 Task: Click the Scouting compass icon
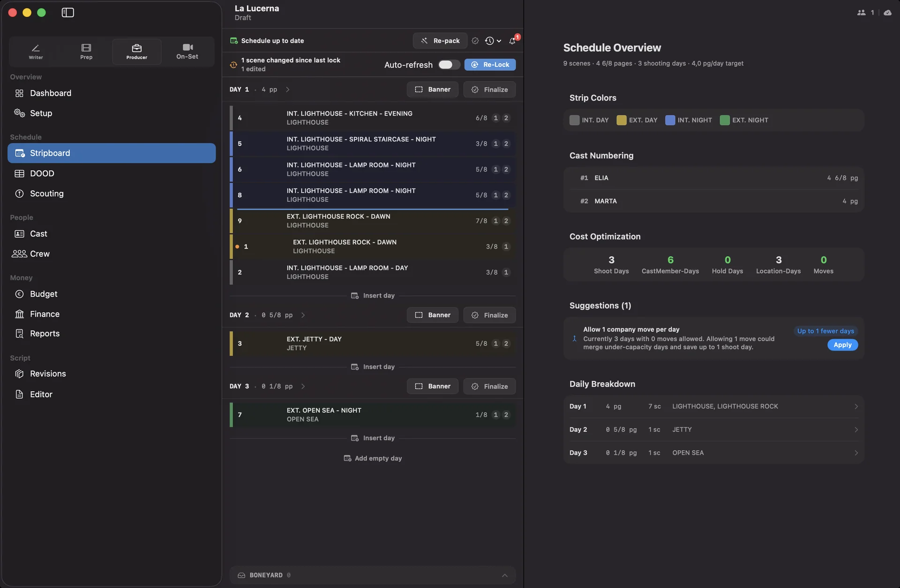[19, 194]
